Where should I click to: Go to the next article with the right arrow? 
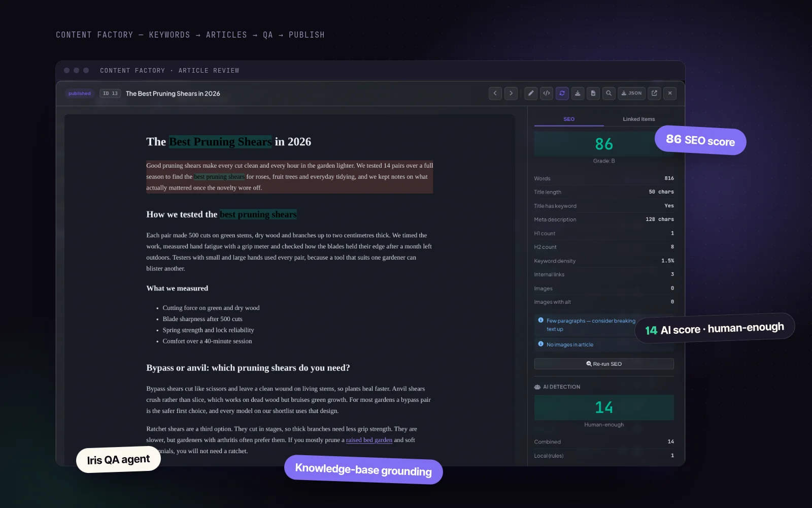511,93
